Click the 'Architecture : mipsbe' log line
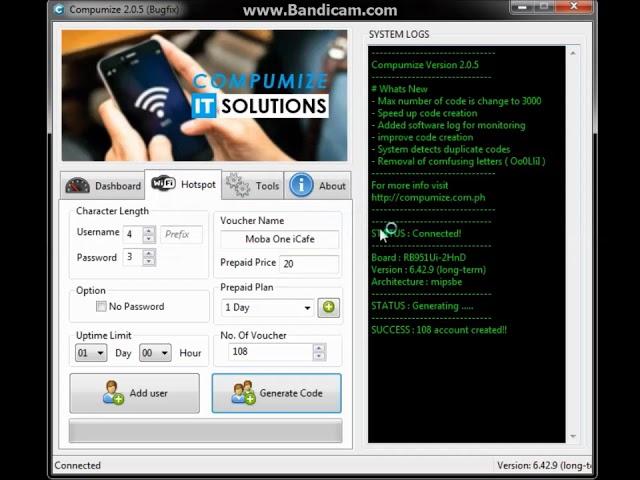Viewport: 640px width, 480px height. point(416,282)
